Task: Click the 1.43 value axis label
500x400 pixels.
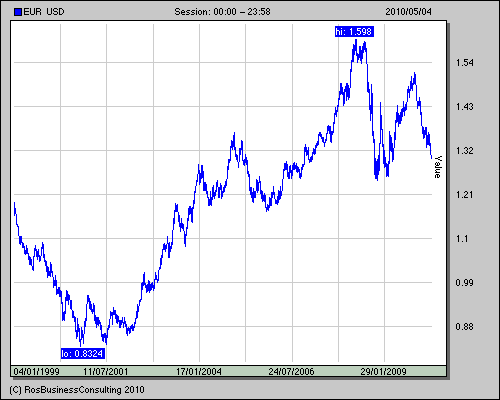Action: pos(465,107)
